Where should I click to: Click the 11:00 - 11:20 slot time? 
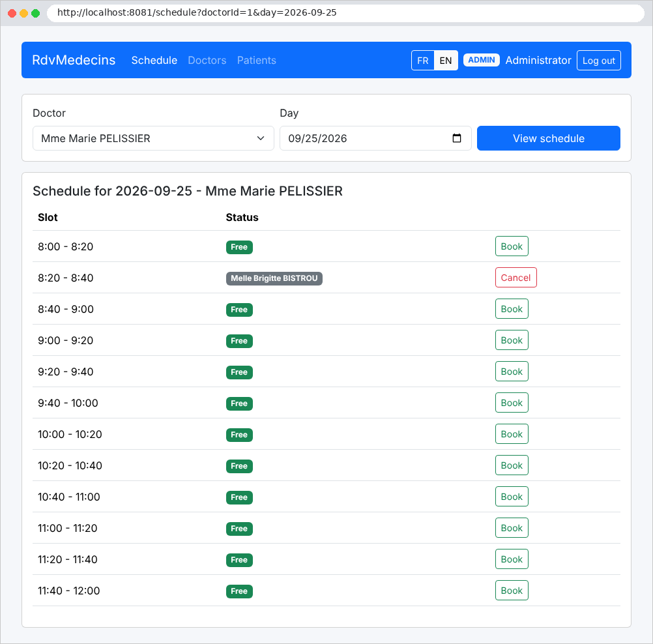[x=68, y=528]
